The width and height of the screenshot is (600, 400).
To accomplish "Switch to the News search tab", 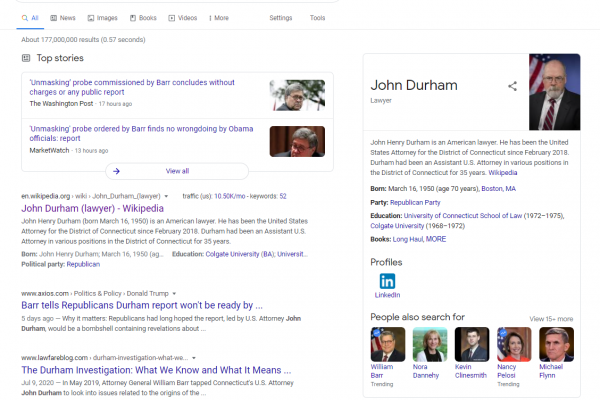I will tap(63, 18).
